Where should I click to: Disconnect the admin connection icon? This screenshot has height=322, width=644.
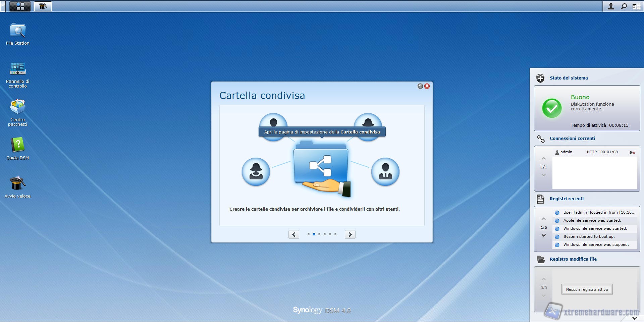[x=632, y=152]
